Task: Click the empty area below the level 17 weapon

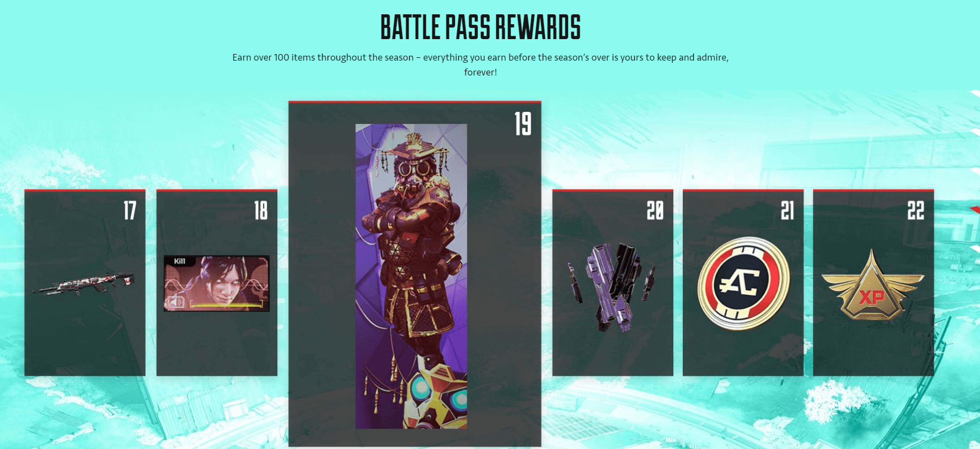Action: point(84,336)
